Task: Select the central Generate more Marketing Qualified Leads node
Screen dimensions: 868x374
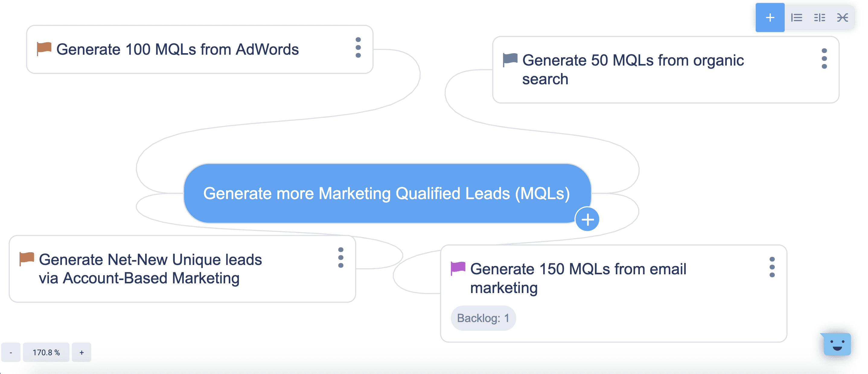Action: pos(387,194)
